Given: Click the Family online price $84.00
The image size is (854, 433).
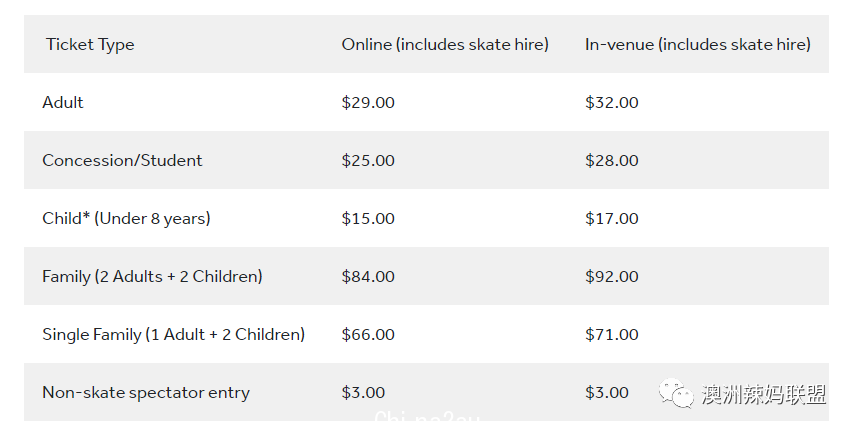Looking at the screenshot, I should point(368,277).
